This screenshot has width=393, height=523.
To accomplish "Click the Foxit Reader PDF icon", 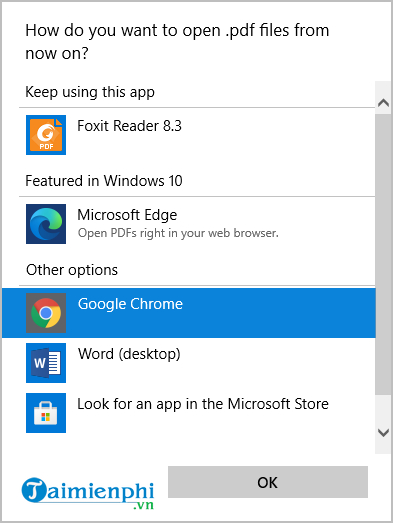I will point(46,135).
